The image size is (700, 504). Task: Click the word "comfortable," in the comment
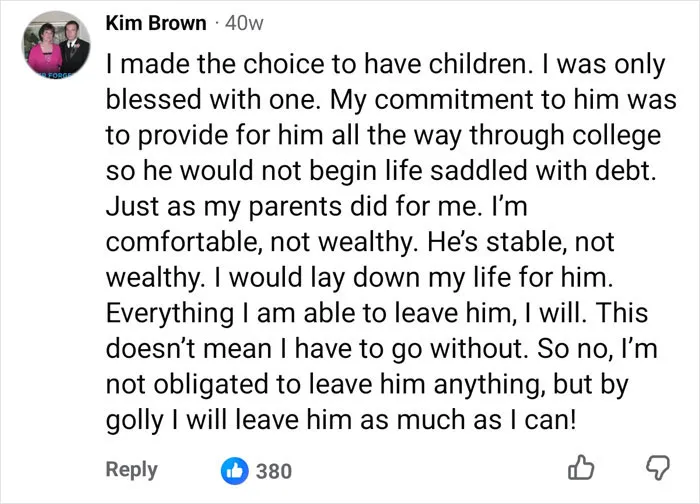[x=184, y=242]
